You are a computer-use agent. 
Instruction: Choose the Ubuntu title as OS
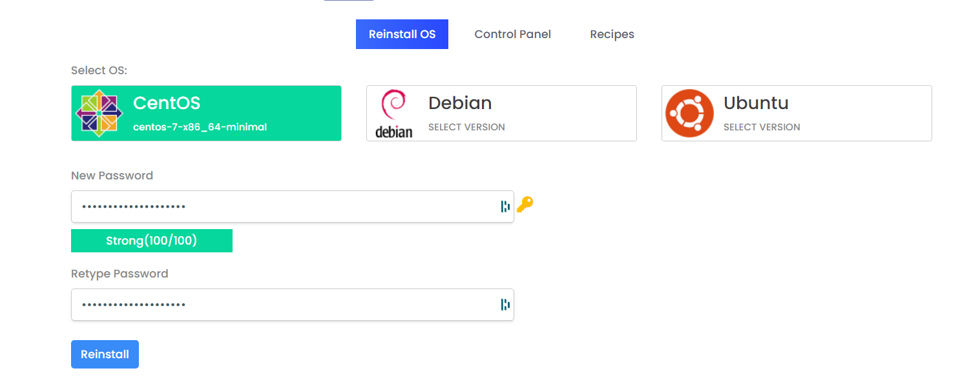(x=756, y=103)
